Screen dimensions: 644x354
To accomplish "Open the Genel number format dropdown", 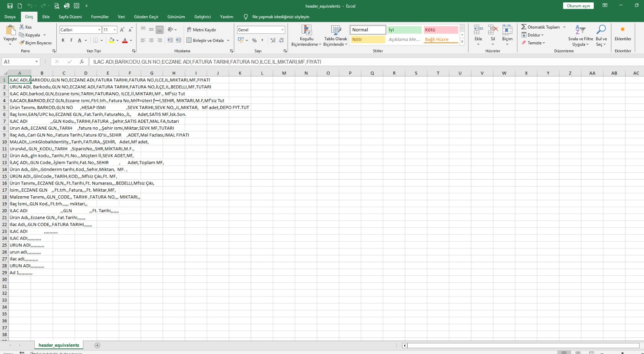I will pyautogui.click(x=283, y=30).
